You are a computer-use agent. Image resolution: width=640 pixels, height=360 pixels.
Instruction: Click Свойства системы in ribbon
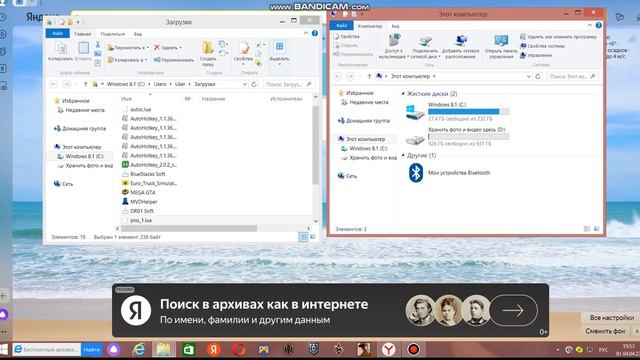[542, 46]
